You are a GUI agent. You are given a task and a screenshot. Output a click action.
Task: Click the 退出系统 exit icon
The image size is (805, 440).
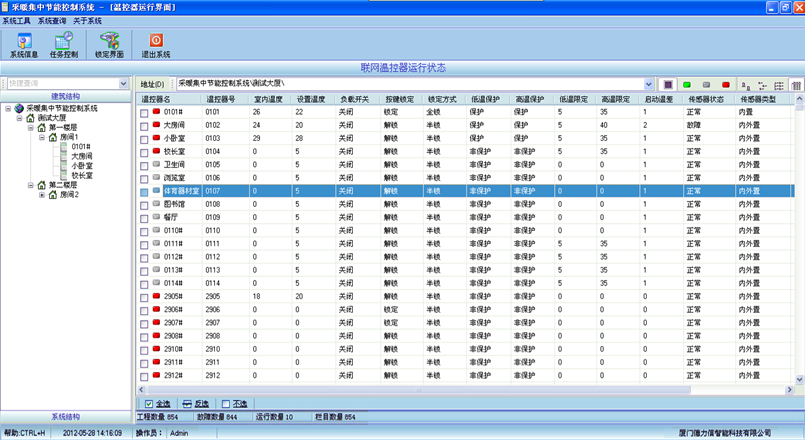click(x=156, y=45)
